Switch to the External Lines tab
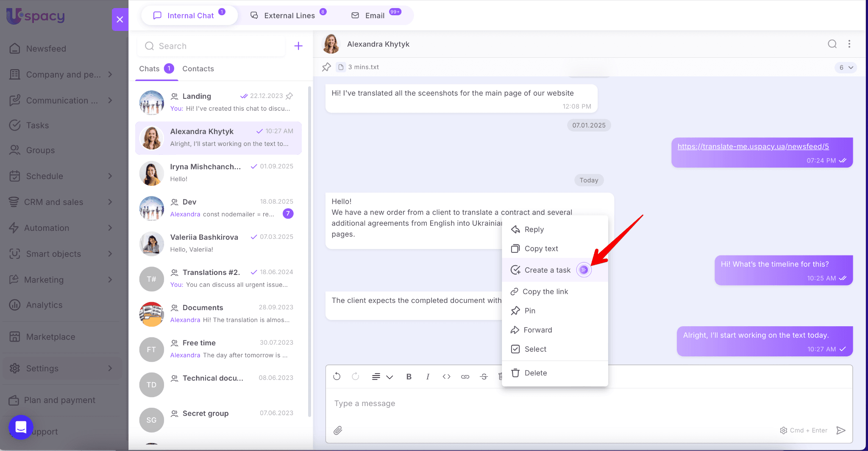Image resolution: width=868 pixels, height=451 pixels. [289, 16]
